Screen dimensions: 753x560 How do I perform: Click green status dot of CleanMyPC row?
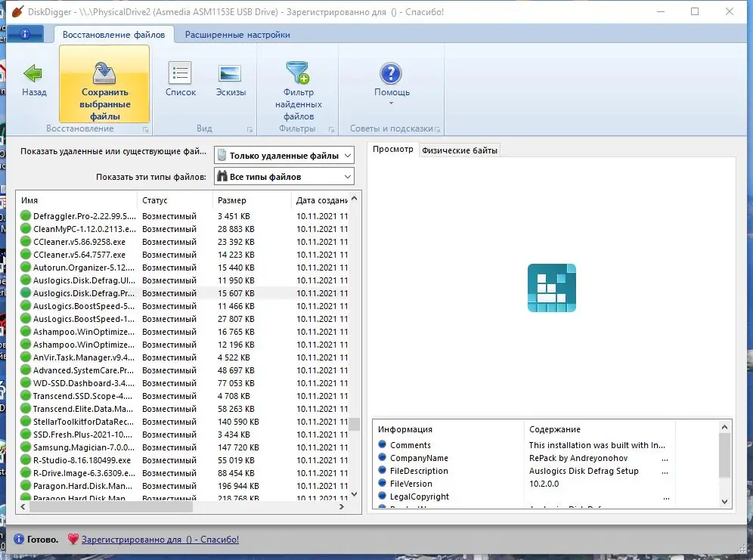(x=26, y=229)
